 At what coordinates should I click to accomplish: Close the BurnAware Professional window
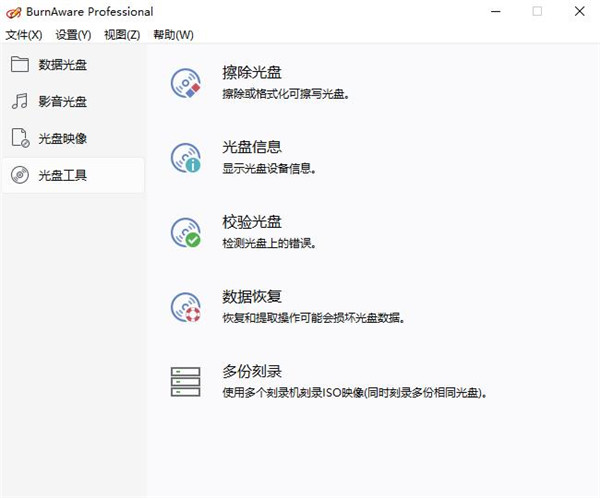tap(580, 11)
